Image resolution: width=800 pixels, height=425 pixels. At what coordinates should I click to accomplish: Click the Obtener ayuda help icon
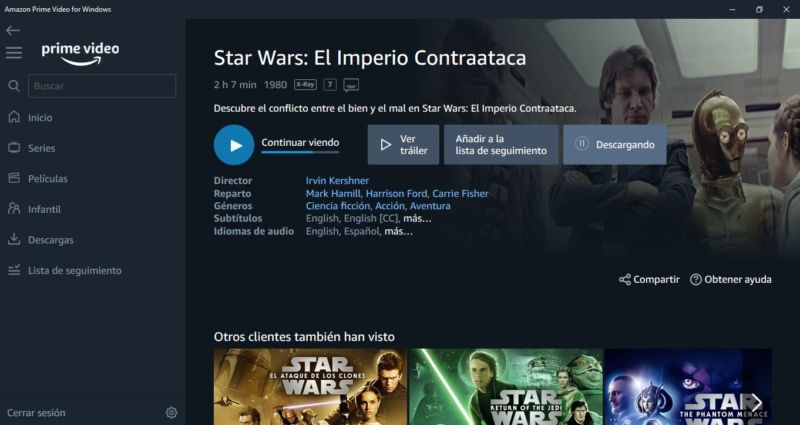695,280
